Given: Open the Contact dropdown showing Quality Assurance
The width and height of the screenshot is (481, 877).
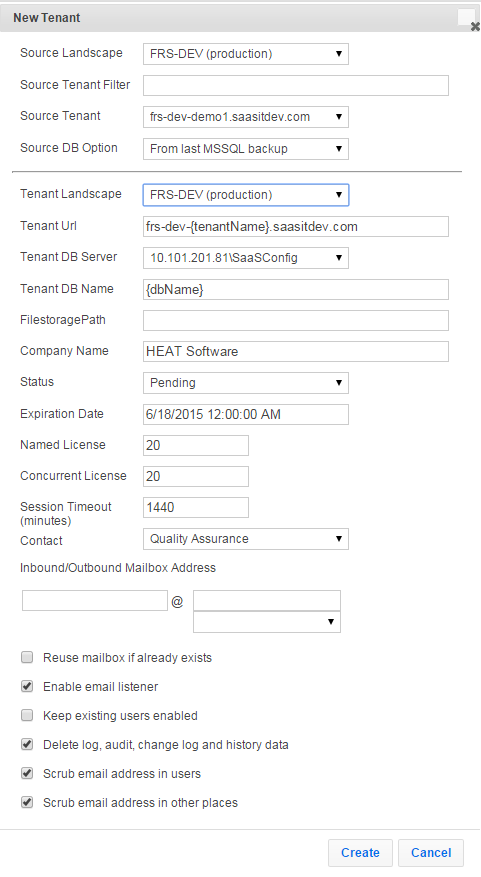Looking at the screenshot, I should click(246, 539).
